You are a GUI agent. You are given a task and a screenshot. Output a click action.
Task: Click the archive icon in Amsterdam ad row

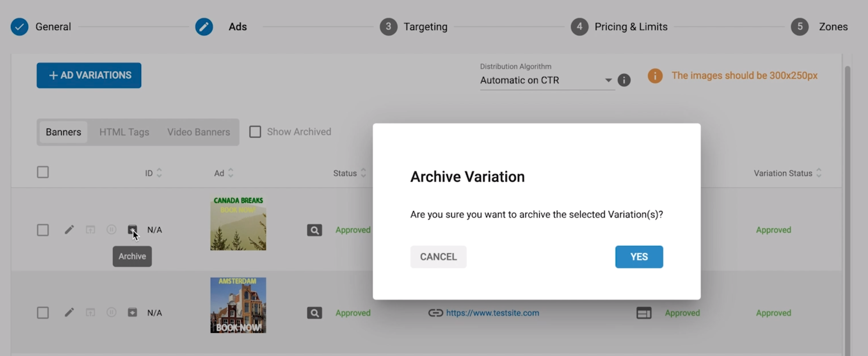[x=132, y=312]
